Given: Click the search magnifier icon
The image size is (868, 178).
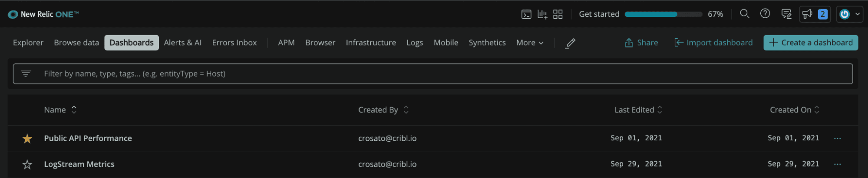Looking at the screenshot, I should tap(744, 14).
